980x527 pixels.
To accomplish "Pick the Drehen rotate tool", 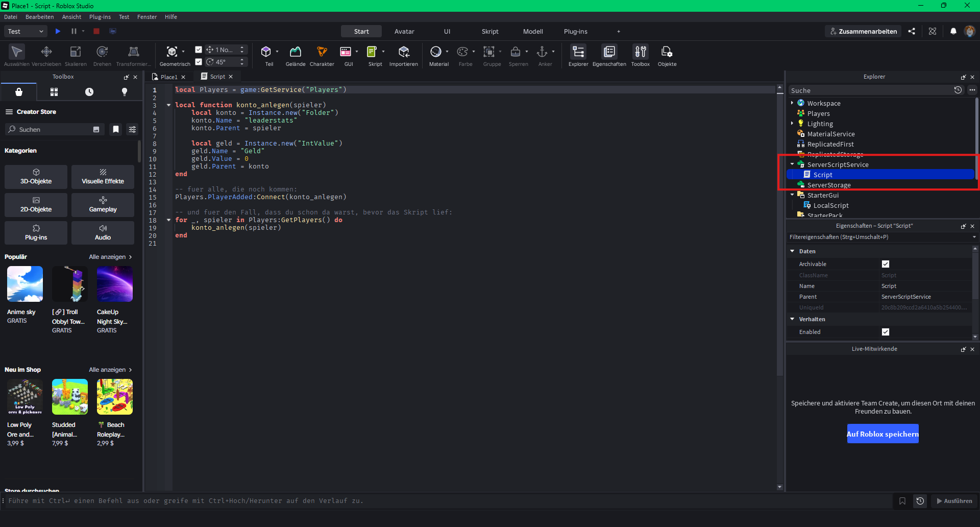I will click(x=102, y=55).
